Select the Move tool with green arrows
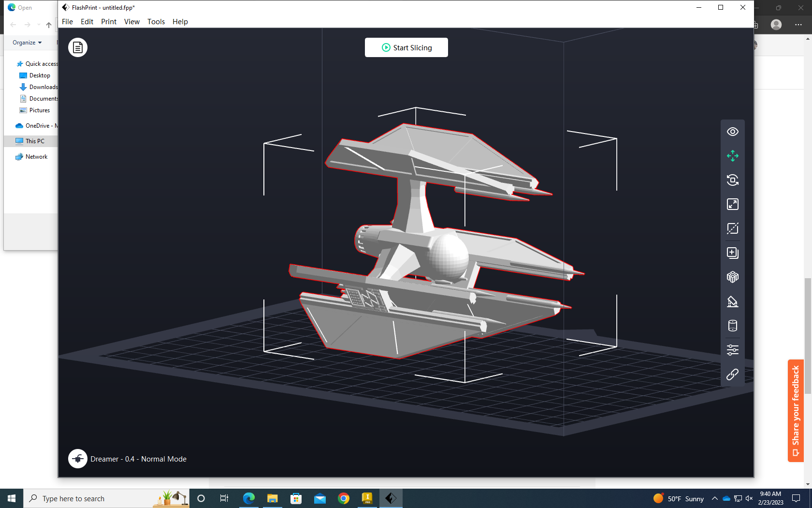The image size is (812, 508). pos(733,156)
